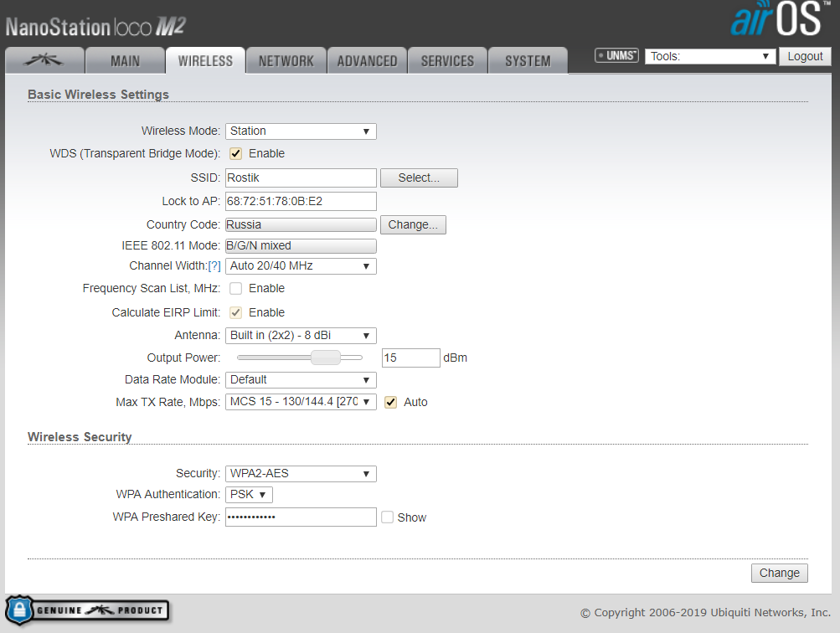The image size is (840, 633).
Task: Go to the SYSTEM tab
Action: pos(528,60)
